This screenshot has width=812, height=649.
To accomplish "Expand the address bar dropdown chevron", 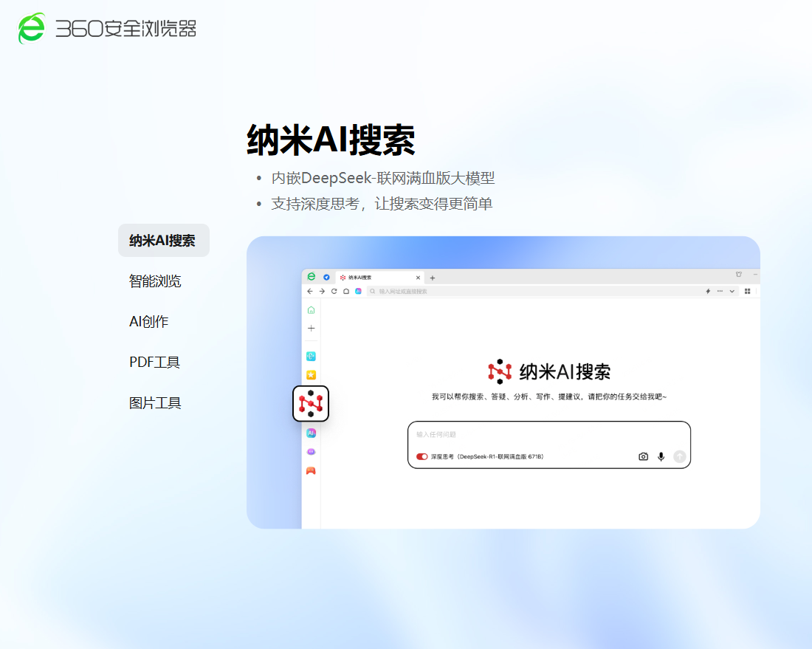I will (x=732, y=291).
